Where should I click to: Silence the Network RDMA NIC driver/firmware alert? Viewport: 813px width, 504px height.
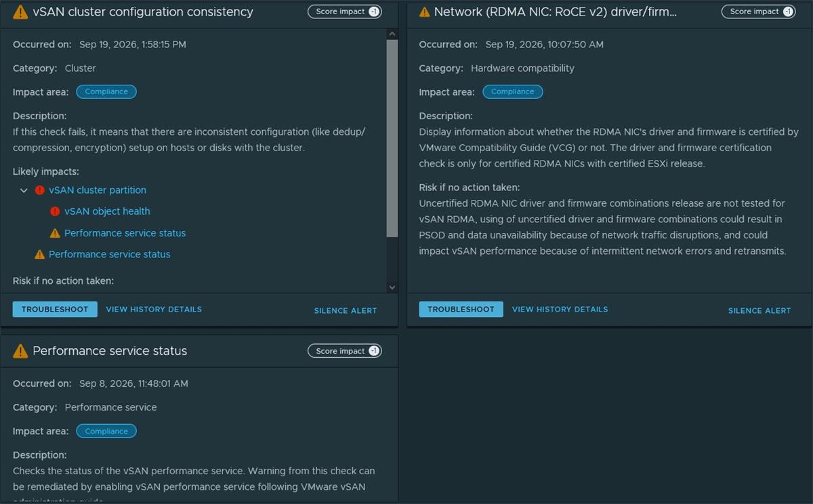coord(759,310)
